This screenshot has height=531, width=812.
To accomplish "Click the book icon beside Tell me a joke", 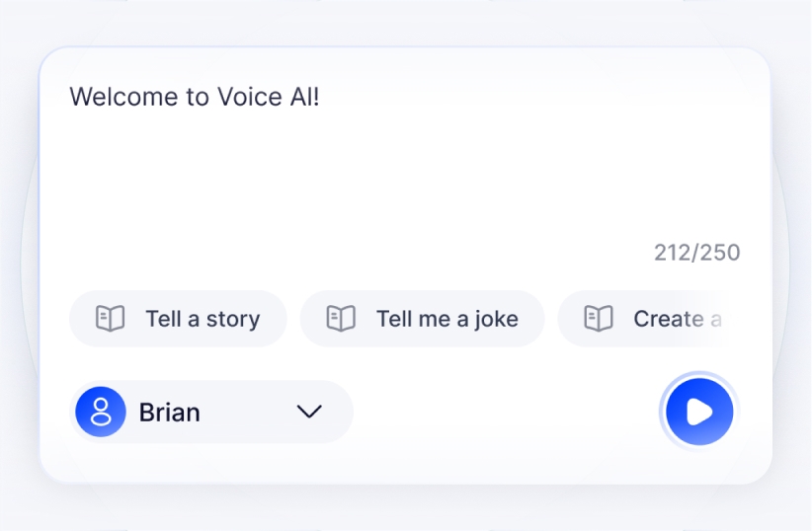I will point(341,319).
